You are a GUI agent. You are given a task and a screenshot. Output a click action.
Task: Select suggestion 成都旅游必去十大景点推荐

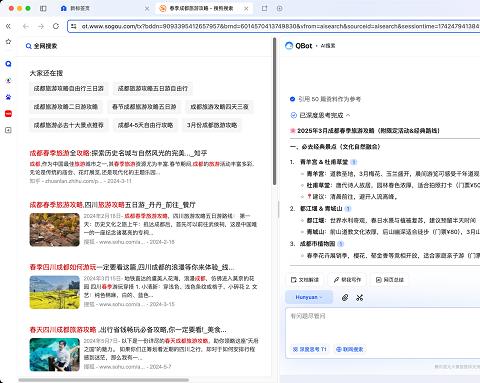69,125
